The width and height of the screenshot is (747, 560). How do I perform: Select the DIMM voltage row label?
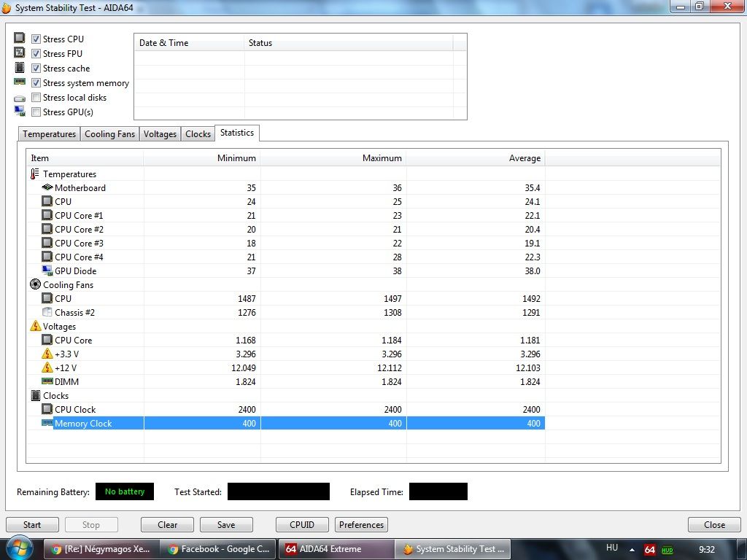66,382
